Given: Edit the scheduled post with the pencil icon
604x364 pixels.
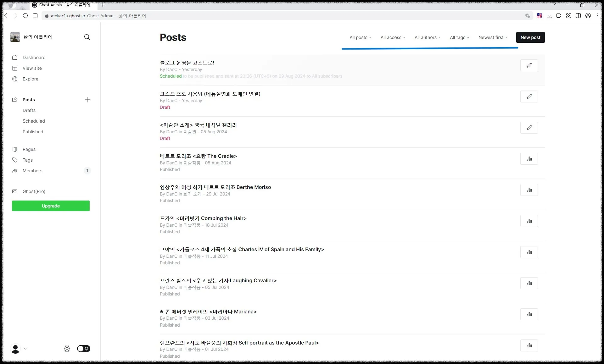Looking at the screenshot, I should tap(529, 65).
